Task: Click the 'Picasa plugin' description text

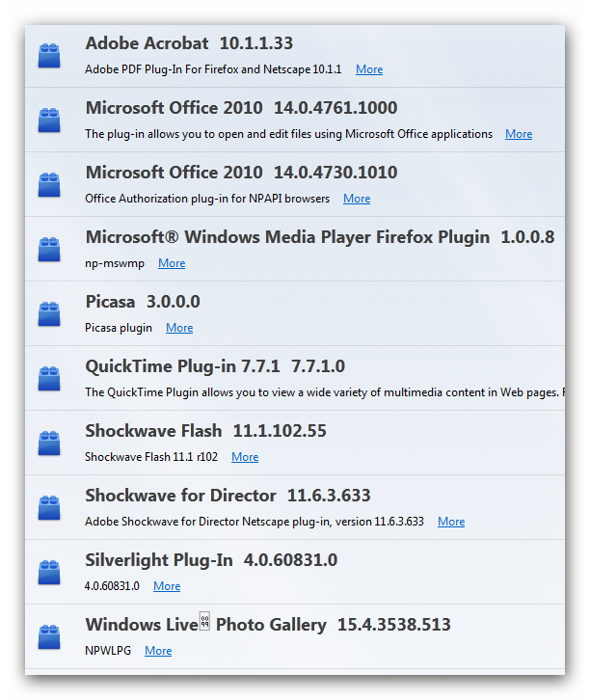Action: coord(119,328)
